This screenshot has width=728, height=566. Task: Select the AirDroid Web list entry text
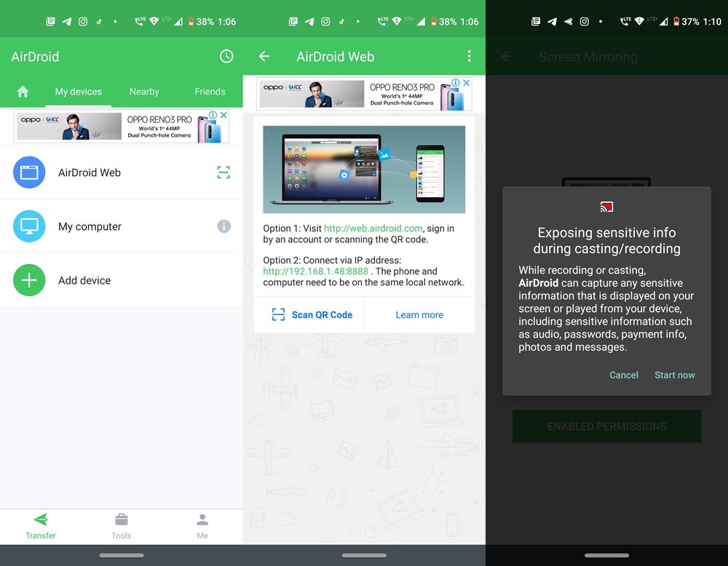click(x=90, y=172)
